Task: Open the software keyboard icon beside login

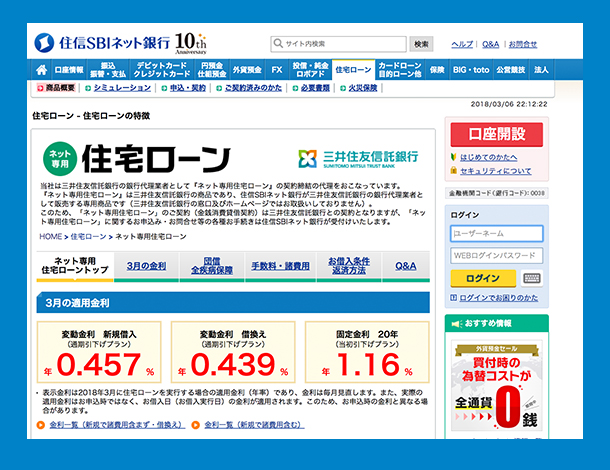Action: pyautogui.click(x=532, y=278)
